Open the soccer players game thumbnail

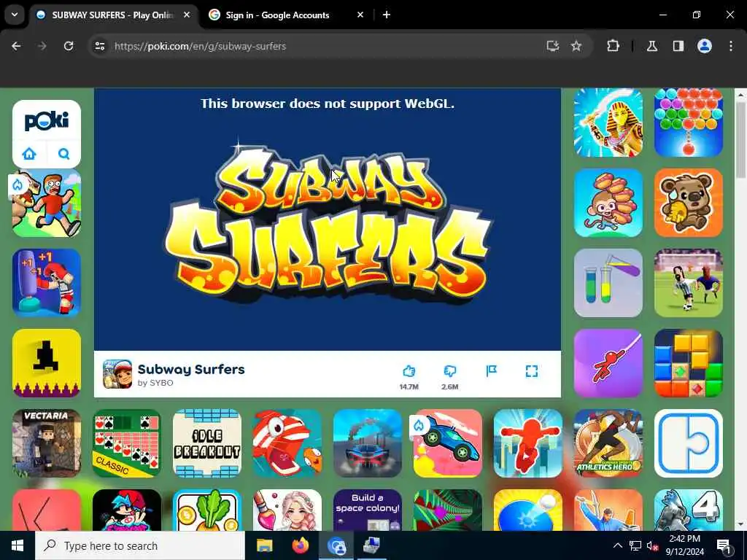tap(689, 283)
